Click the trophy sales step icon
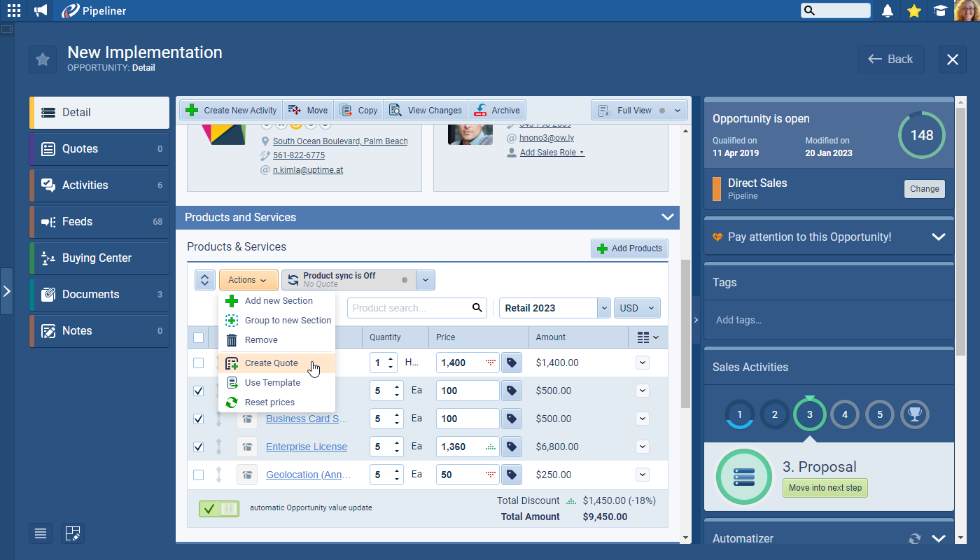 [914, 414]
